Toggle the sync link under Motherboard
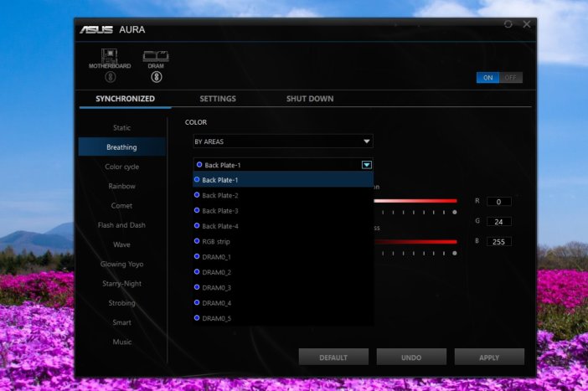The image size is (588, 391). (110, 77)
